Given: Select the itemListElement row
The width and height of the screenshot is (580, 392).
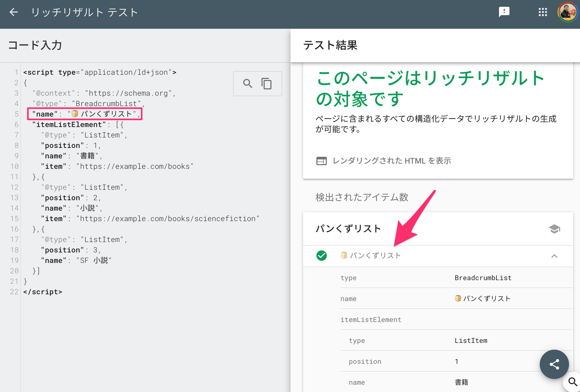Looking at the screenshot, I should click(x=457, y=319).
